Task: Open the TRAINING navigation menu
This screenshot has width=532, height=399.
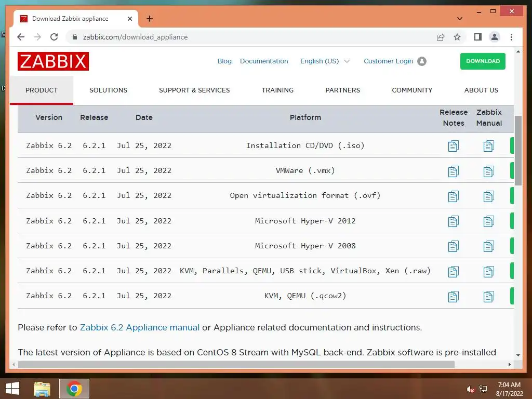Action: click(277, 90)
